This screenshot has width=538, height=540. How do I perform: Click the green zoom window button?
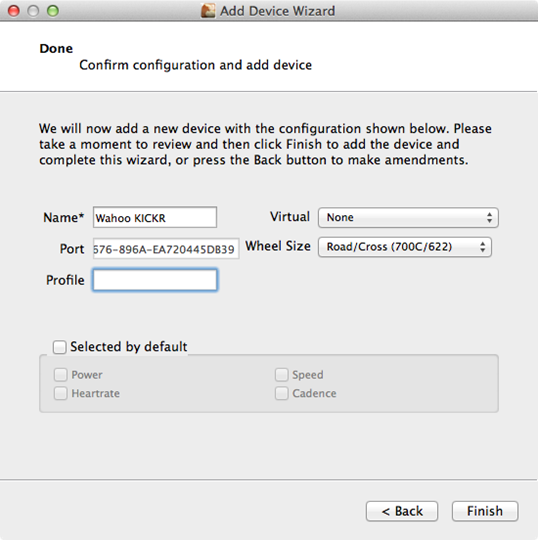53,11
